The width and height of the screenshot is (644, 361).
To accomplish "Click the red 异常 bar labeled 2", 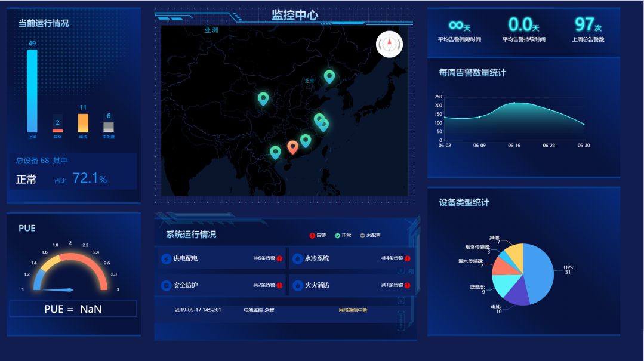I will 57,131.
